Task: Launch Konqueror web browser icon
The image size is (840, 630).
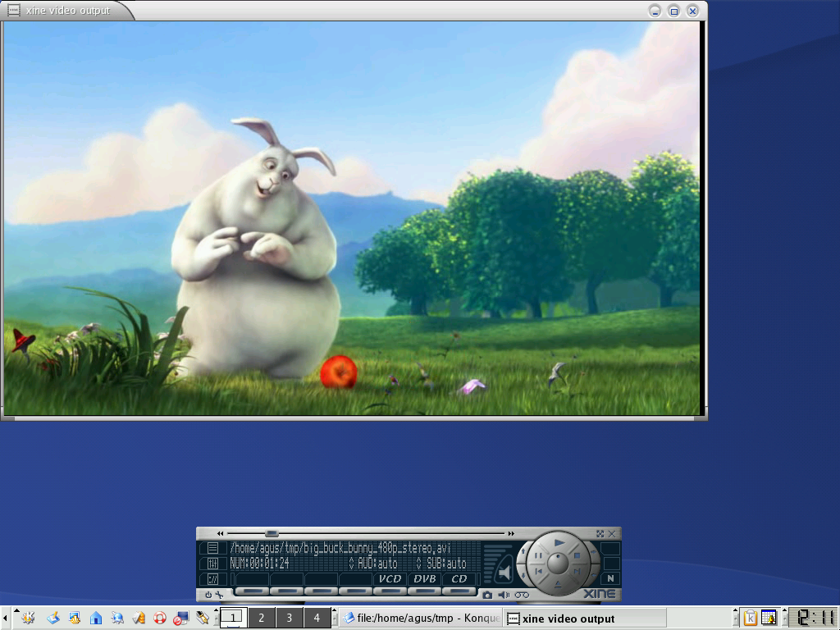Action: [x=117, y=619]
